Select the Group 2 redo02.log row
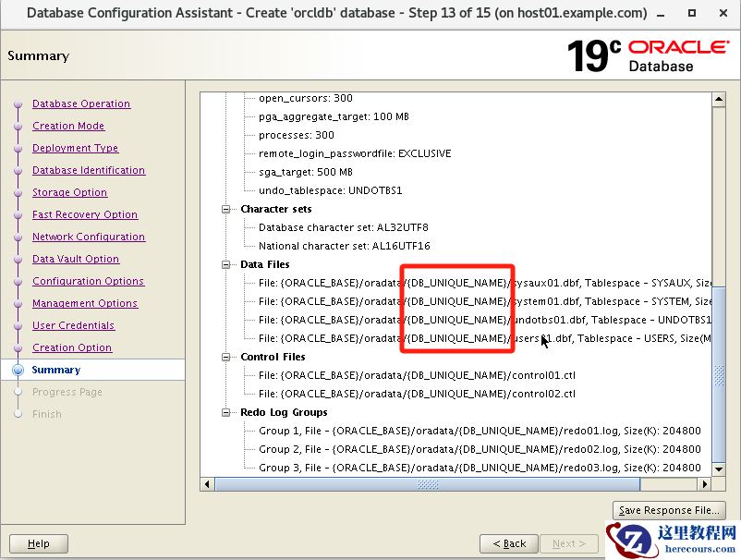This screenshot has width=741, height=560. (x=480, y=449)
